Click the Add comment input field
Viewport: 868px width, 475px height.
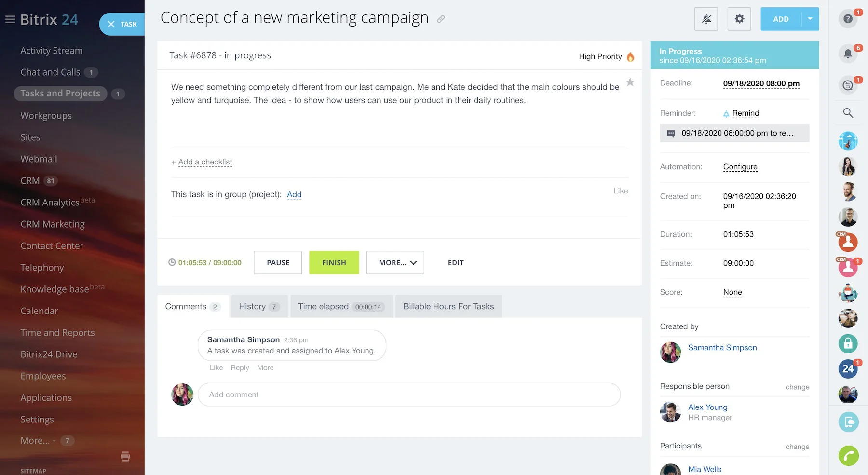point(409,394)
